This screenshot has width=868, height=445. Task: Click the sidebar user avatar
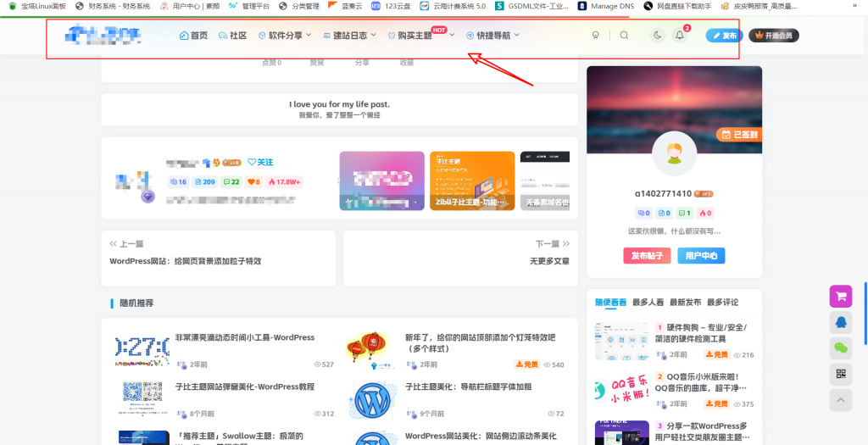click(x=674, y=154)
